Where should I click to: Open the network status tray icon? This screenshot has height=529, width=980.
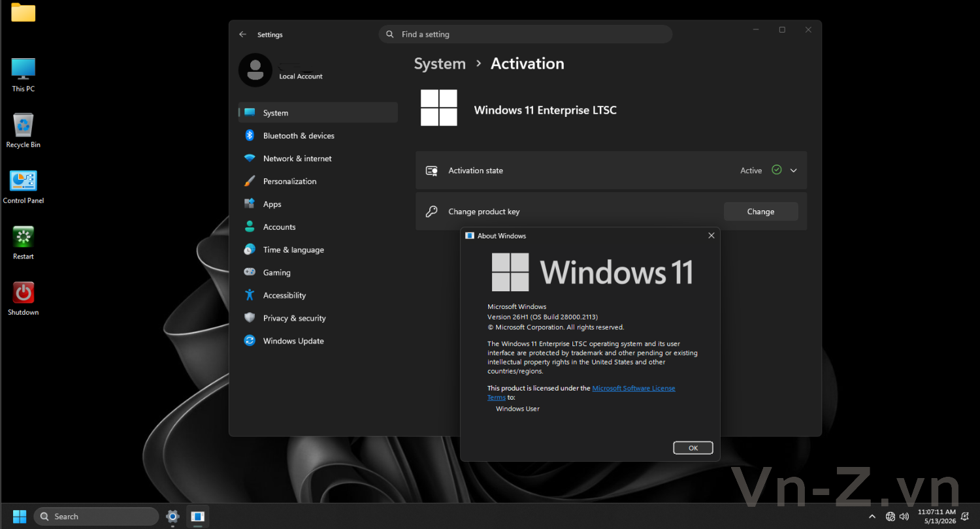coord(890,517)
